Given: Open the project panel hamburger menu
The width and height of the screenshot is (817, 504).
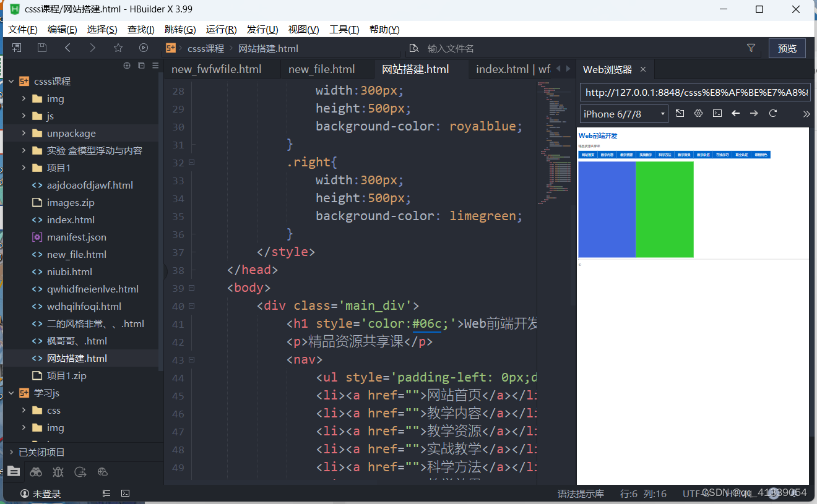Looking at the screenshot, I should 155,65.
